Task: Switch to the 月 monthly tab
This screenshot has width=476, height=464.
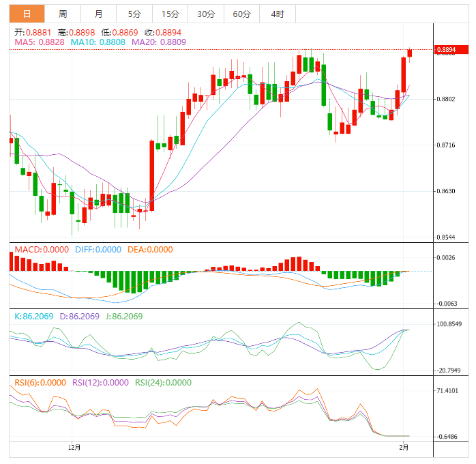Action: tap(99, 14)
